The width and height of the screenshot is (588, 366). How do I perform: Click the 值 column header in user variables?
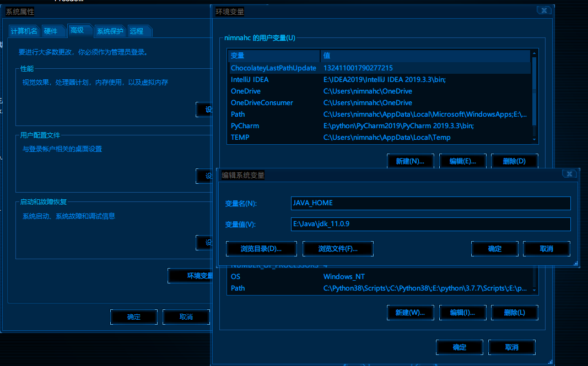(x=425, y=56)
